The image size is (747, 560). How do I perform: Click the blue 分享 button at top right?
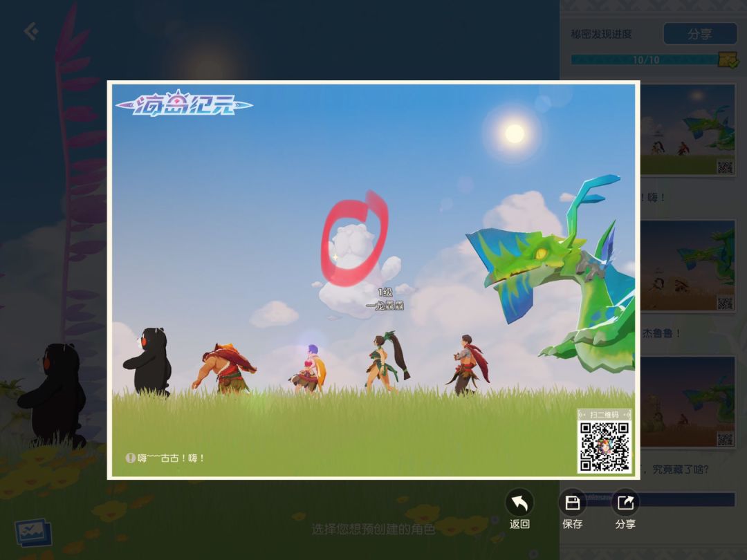coord(700,35)
